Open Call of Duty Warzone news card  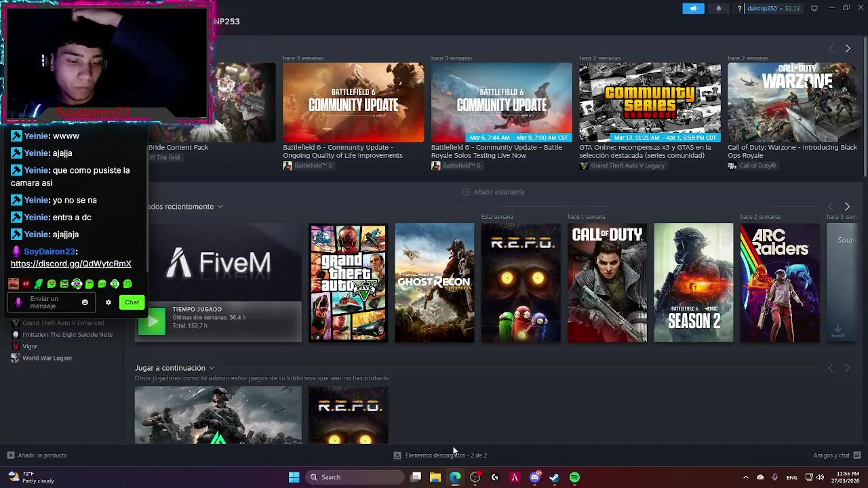pyautogui.click(x=792, y=102)
